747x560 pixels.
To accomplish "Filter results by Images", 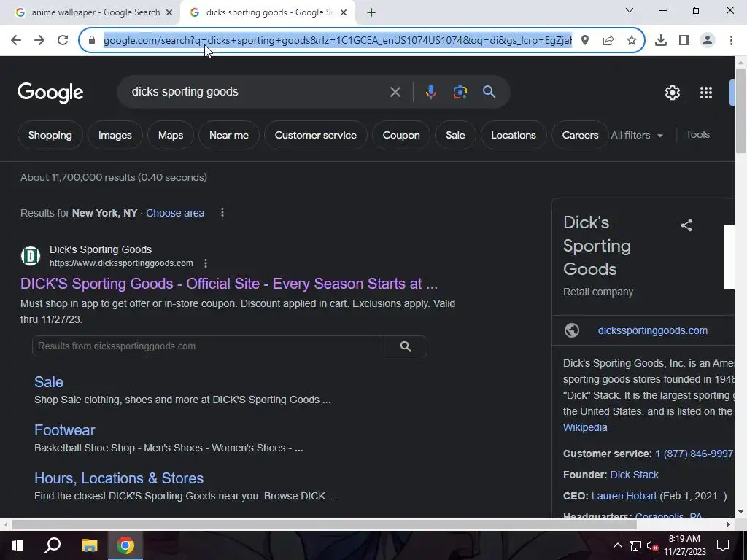I will 115,135.
